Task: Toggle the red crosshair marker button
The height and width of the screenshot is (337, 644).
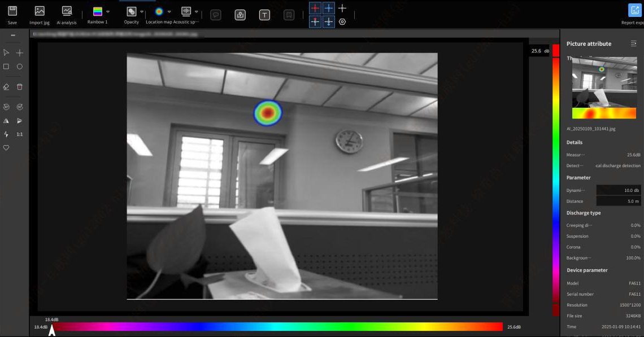Action: pyautogui.click(x=315, y=8)
